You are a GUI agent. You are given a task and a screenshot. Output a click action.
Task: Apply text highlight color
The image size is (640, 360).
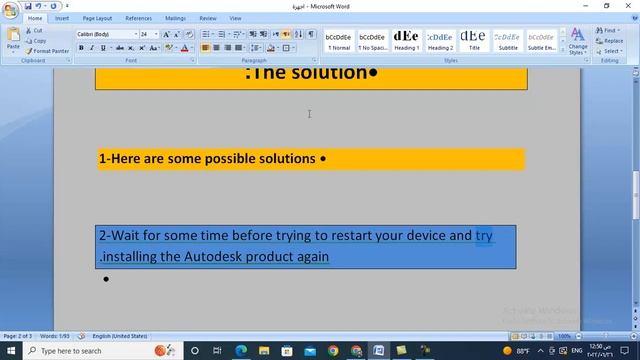(x=168, y=48)
